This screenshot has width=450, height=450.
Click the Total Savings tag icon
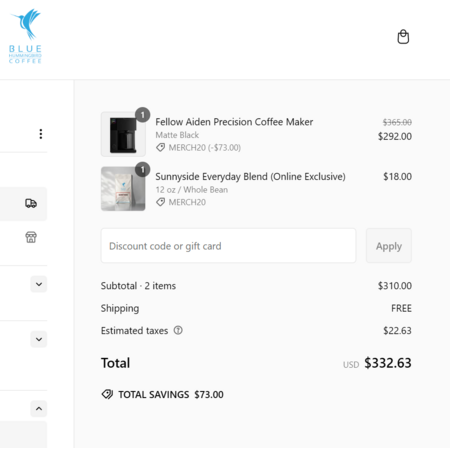pyautogui.click(x=107, y=394)
